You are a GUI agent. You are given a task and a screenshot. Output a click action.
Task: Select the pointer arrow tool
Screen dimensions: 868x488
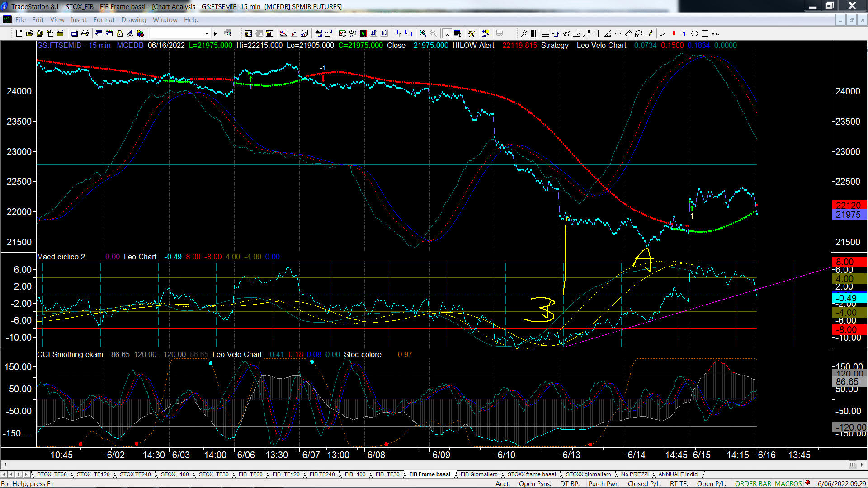pyautogui.click(x=447, y=33)
